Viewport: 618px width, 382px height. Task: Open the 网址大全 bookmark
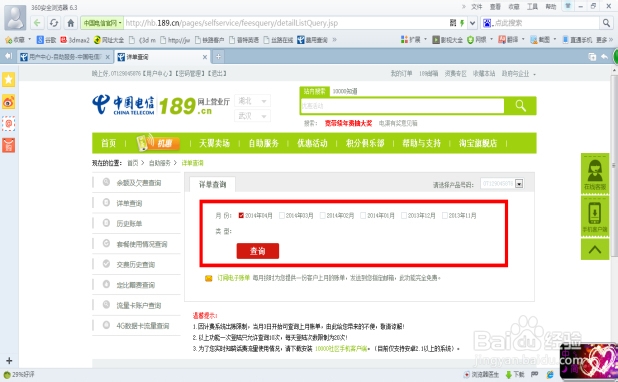click(109, 40)
